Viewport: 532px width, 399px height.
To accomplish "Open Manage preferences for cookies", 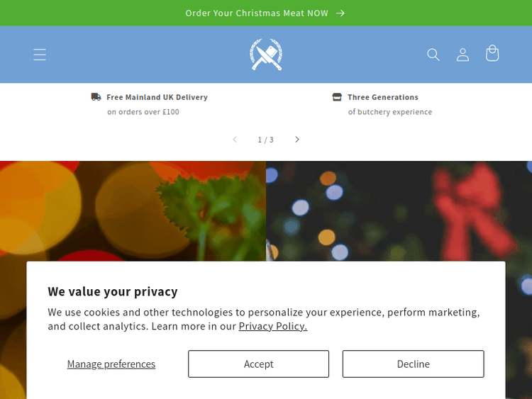I will click(111, 364).
